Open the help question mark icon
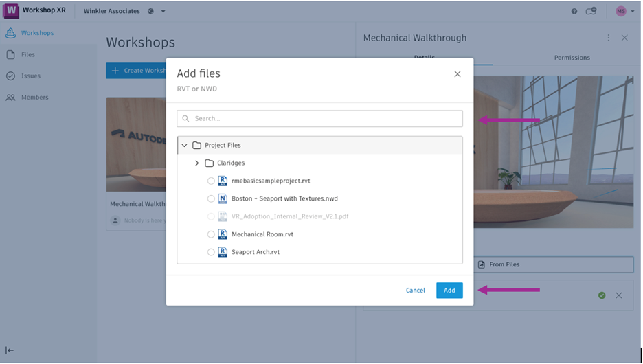 [574, 11]
